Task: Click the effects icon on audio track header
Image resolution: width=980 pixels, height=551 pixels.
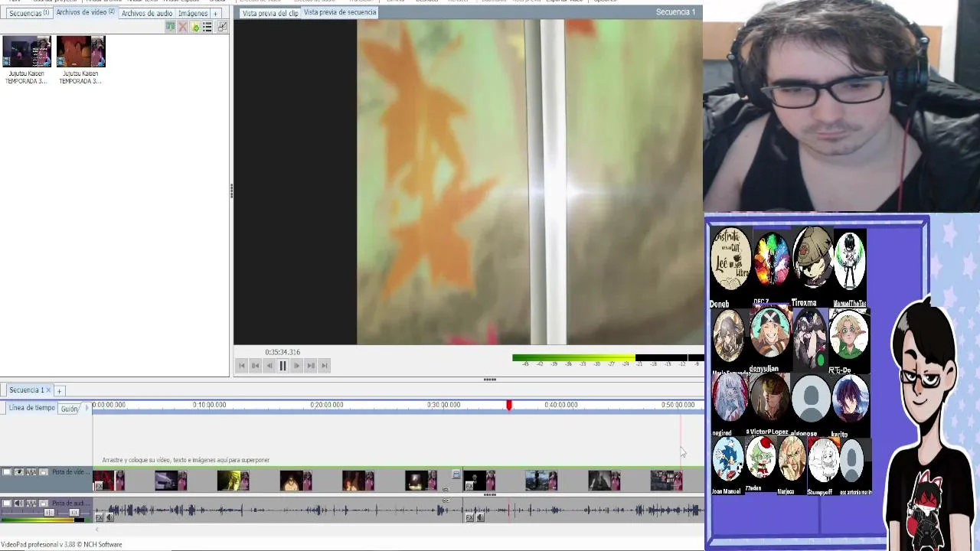Action: (31, 503)
